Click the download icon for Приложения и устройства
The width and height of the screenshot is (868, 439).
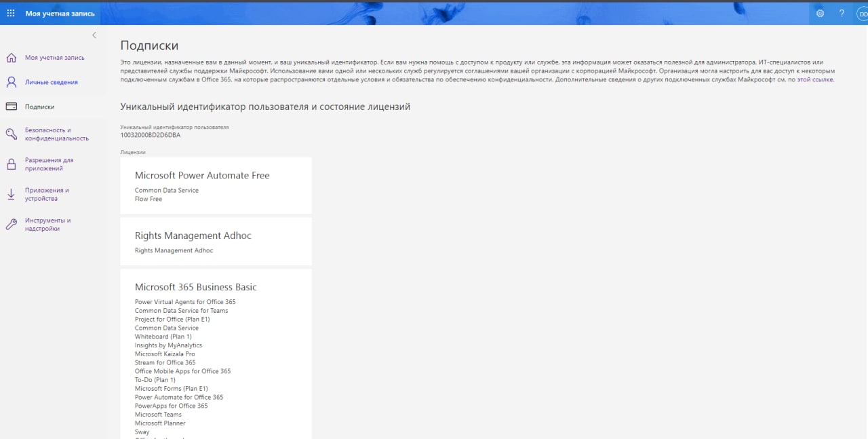(x=11, y=194)
